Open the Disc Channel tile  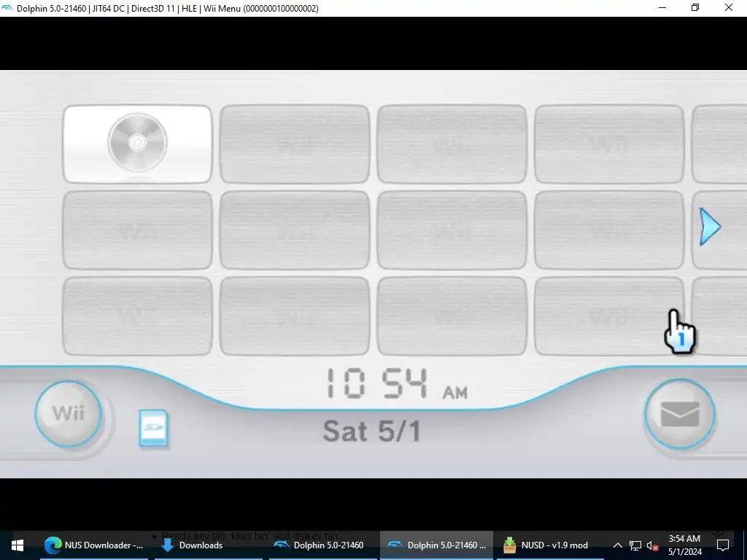click(x=137, y=144)
